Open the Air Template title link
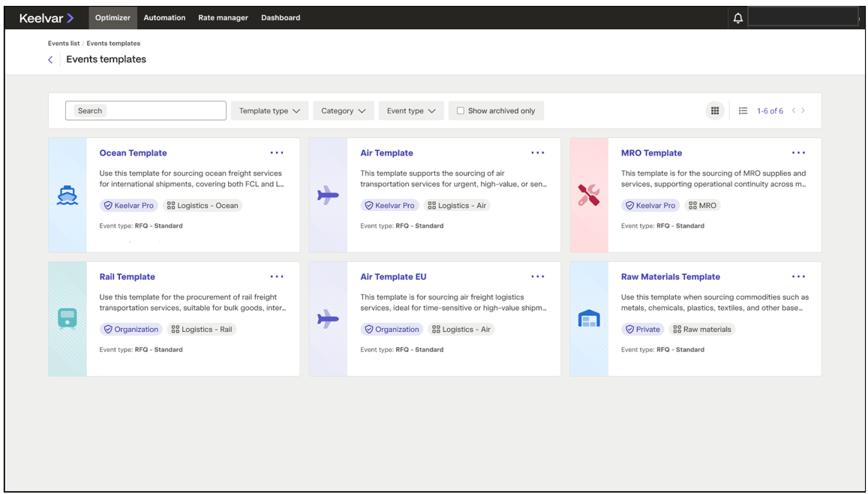Image resolution: width=868 pixels, height=494 pixels. click(386, 153)
